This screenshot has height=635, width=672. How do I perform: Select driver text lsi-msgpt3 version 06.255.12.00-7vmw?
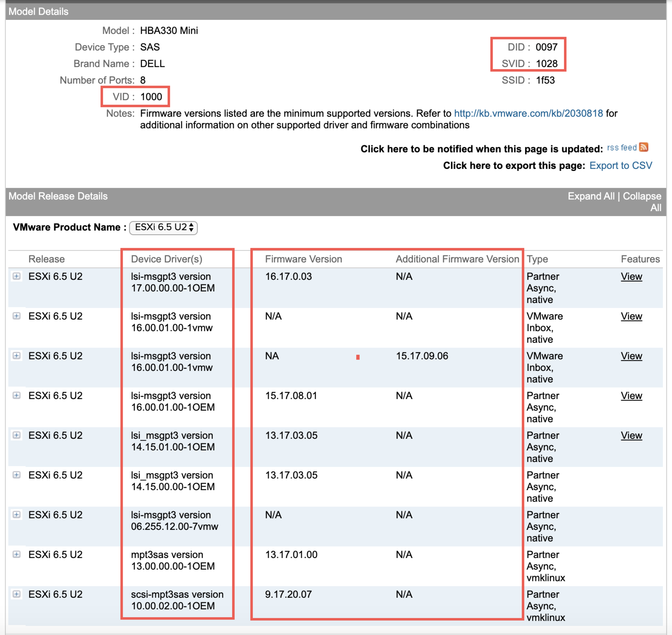[x=175, y=521]
